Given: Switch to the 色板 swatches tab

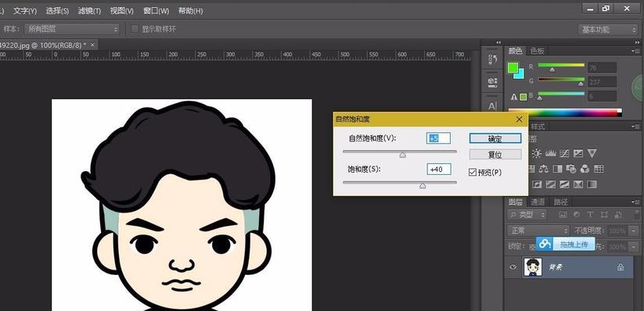Looking at the screenshot, I should click(538, 51).
